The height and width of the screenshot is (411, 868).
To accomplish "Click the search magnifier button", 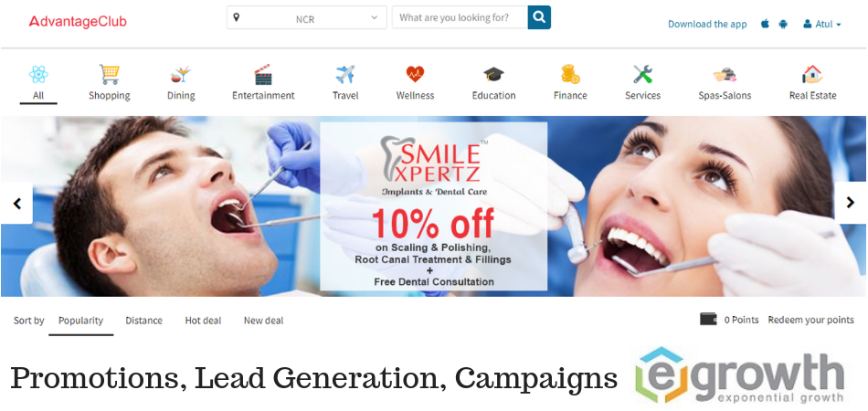I will [539, 17].
